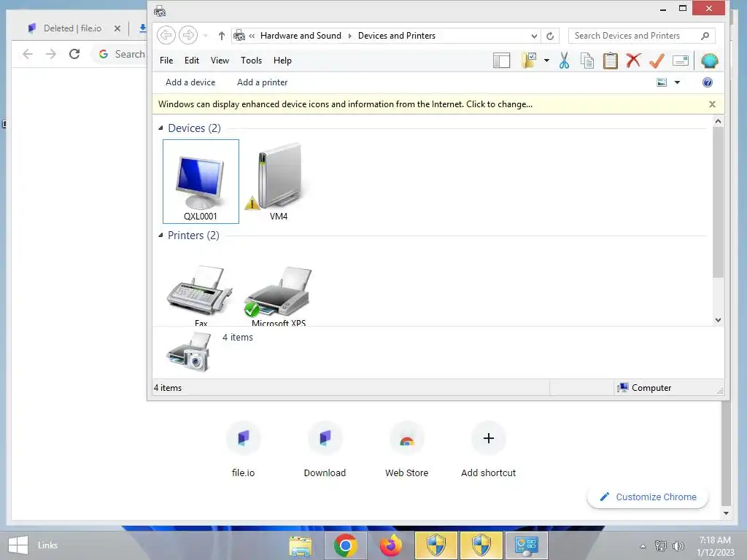Open the Help menu

tap(282, 61)
